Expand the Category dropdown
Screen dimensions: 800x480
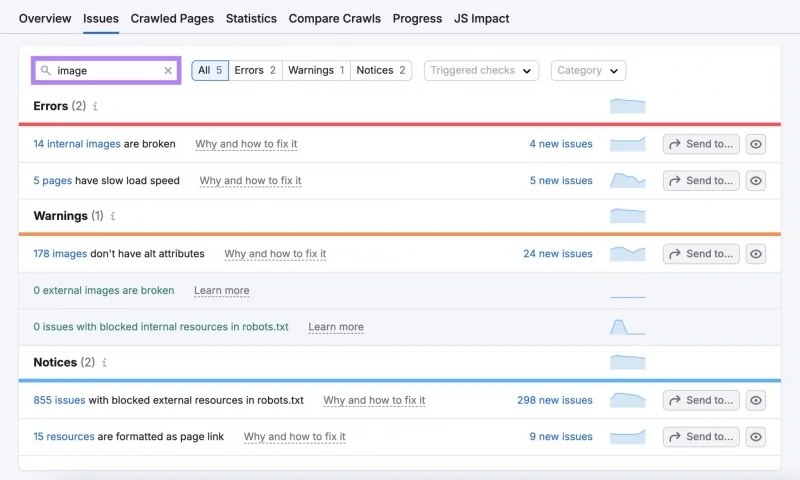pyautogui.click(x=588, y=70)
